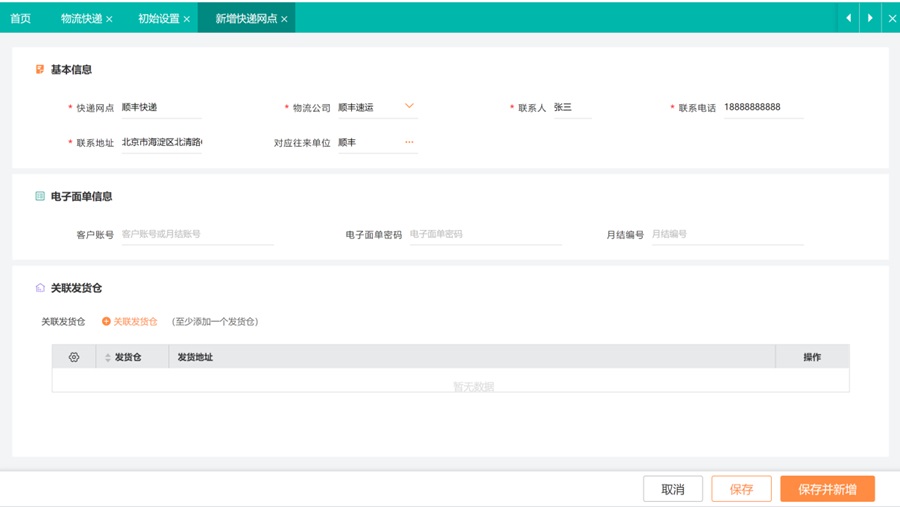This screenshot has height=507, width=900.
Task: Focus the 客户账号 input field
Action: (197, 234)
